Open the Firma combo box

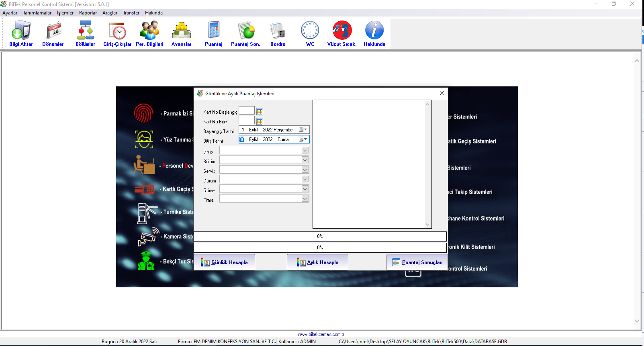pos(305,199)
